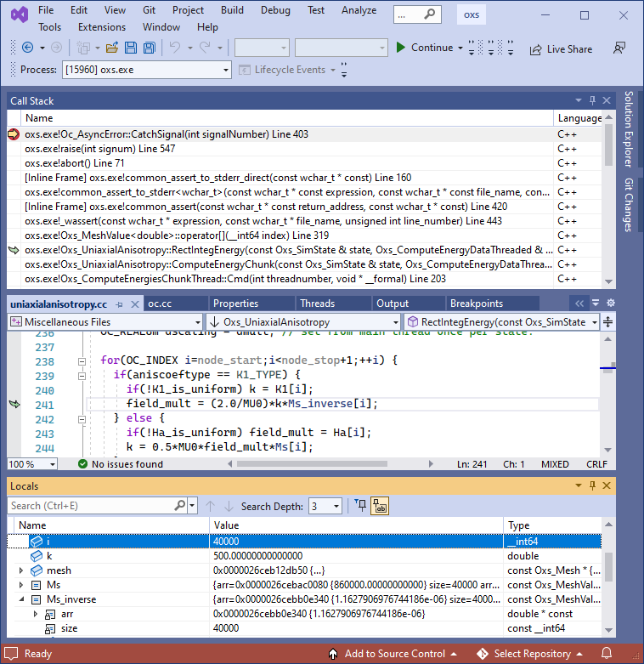Open the feedback icon beside Live Share
Image resolution: width=644 pixels, height=664 pixels.
pos(619,48)
